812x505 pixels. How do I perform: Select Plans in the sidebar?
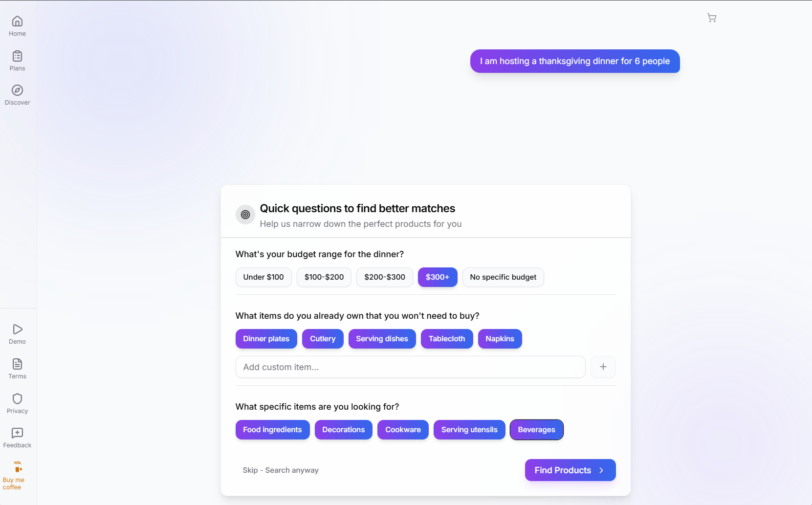coord(17,60)
